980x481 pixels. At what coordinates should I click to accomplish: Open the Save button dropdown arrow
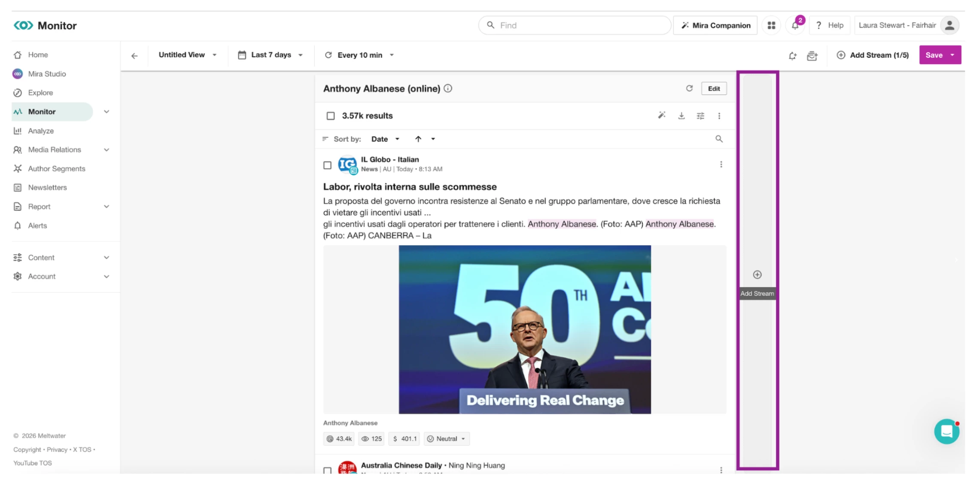point(953,55)
